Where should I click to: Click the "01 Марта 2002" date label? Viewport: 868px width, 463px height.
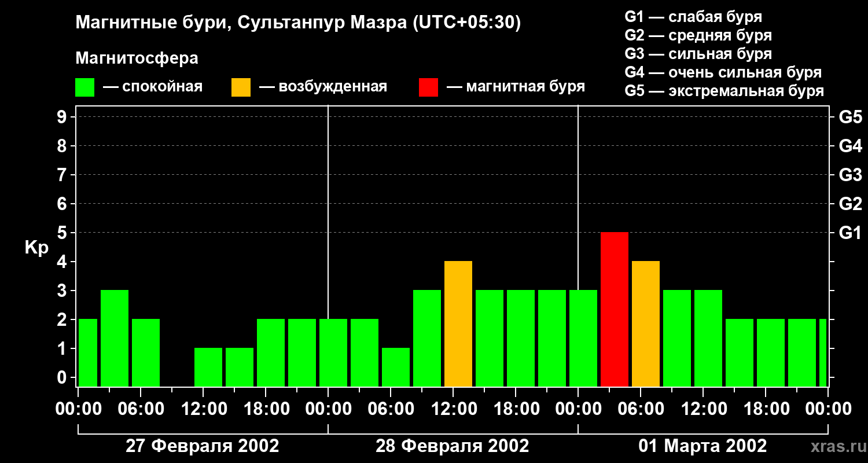703,446
